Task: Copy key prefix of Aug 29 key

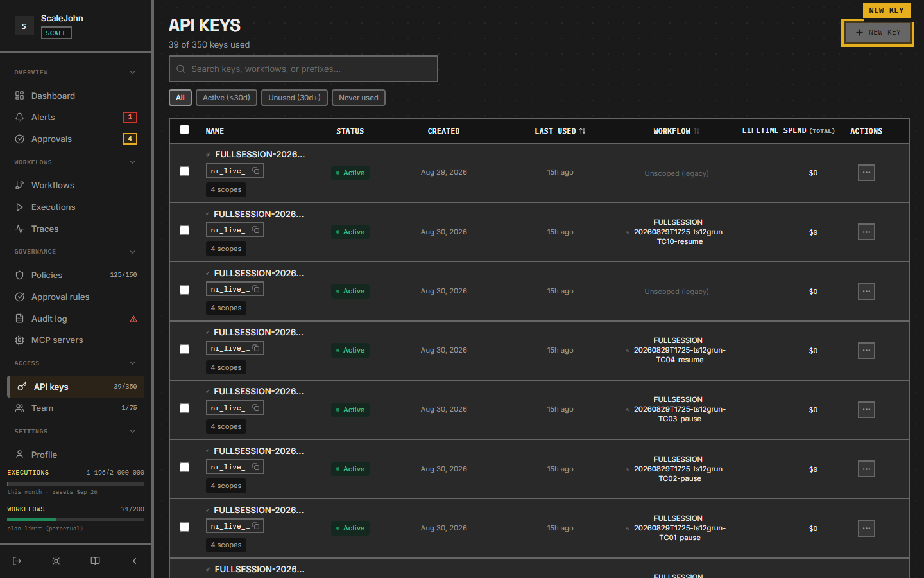Action: click(x=256, y=171)
